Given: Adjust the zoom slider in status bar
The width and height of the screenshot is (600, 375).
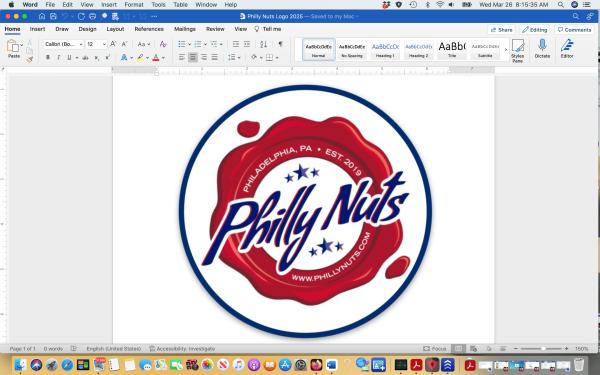Looking at the screenshot, I should coord(541,349).
